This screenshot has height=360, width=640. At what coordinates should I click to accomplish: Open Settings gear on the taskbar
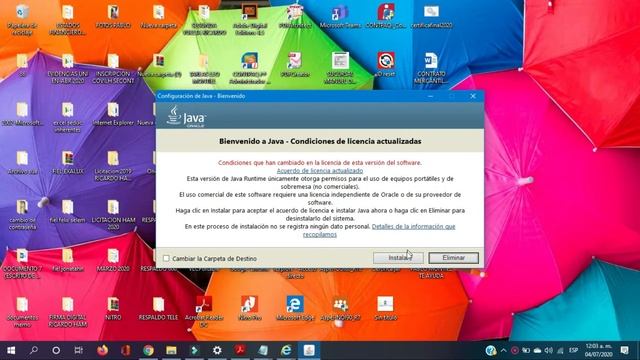point(217,350)
